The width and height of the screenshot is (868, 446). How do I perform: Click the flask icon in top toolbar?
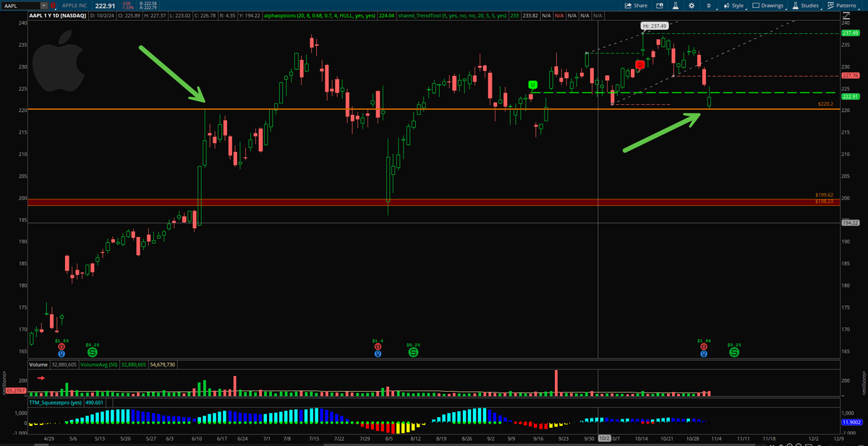(676, 5)
